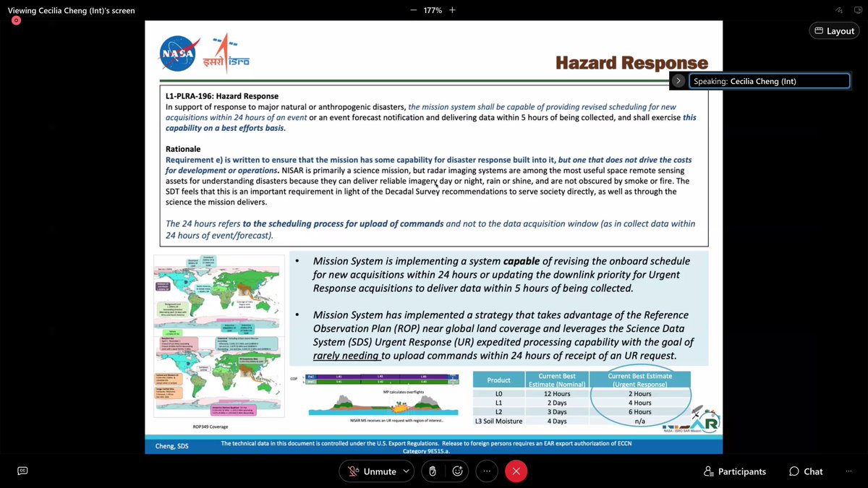Viewport: 868px width, 488px height.
Task: Click the L2 product row label
Action: click(x=498, y=411)
